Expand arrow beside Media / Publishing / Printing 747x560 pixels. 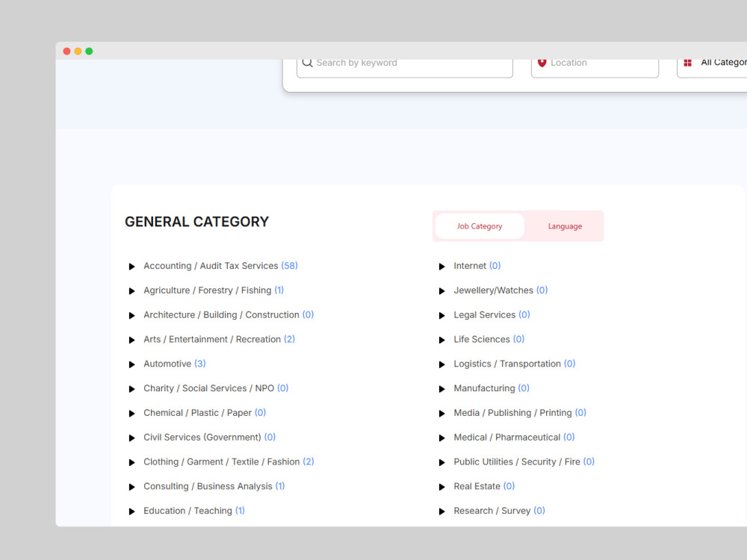[441, 414]
